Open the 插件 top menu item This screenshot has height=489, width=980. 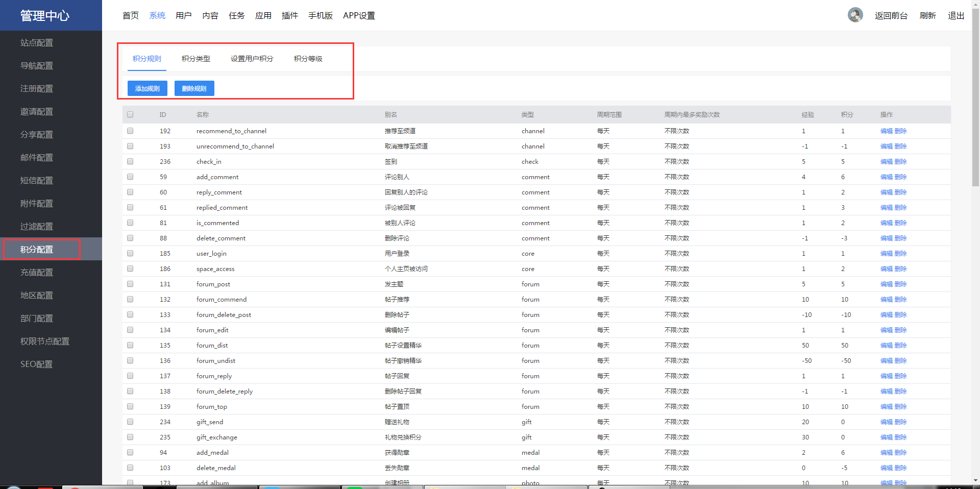tap(290, 15)
